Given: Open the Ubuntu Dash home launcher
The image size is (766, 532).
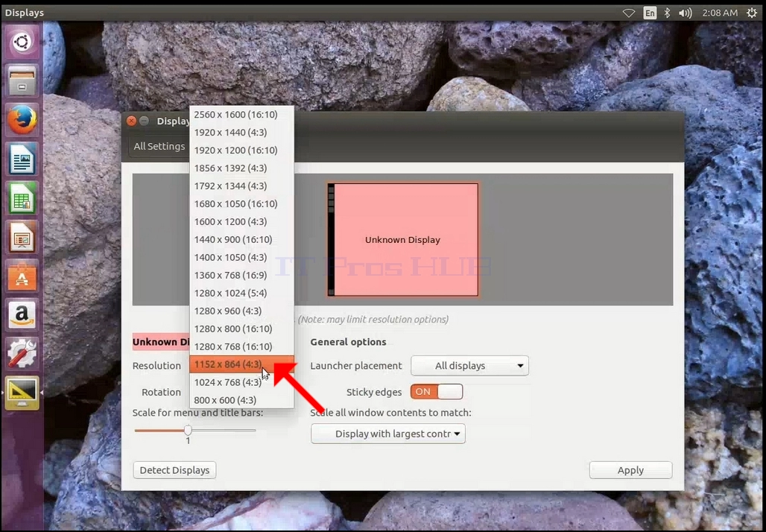Looking at the screenshot, I should [x=22, y=42].
